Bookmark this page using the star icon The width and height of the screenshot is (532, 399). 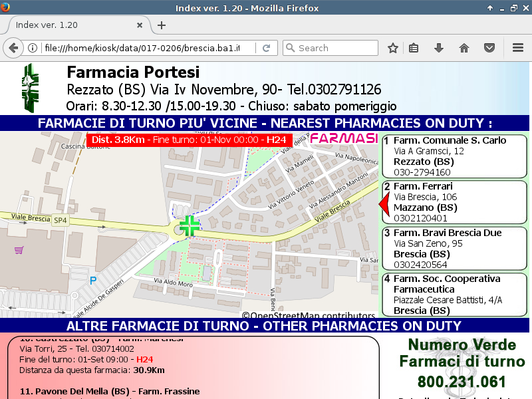coord(393,48)
